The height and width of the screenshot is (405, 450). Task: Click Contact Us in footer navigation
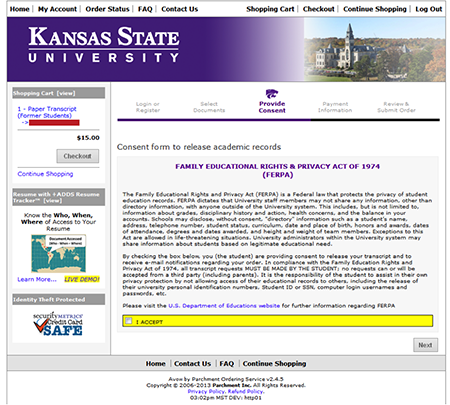[192, 364]
